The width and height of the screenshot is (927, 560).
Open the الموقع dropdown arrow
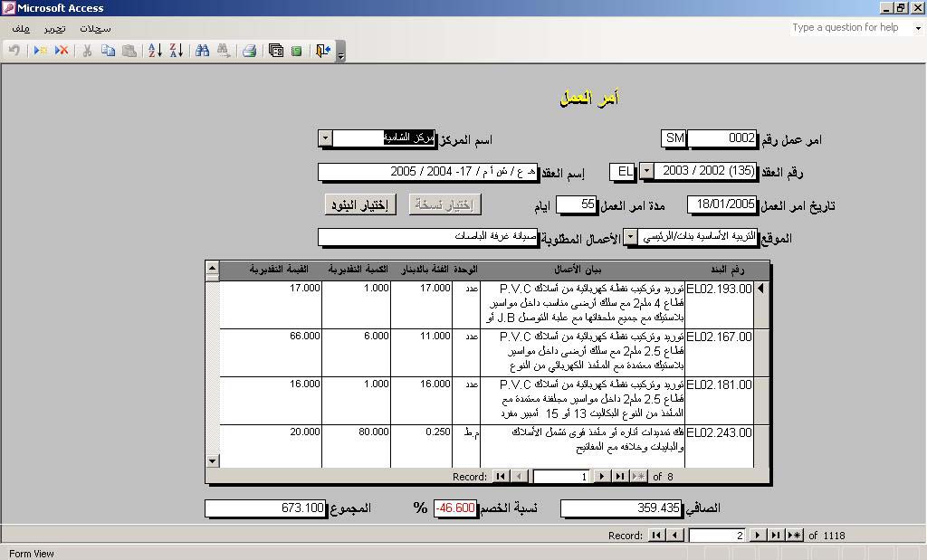click(631, 237)
